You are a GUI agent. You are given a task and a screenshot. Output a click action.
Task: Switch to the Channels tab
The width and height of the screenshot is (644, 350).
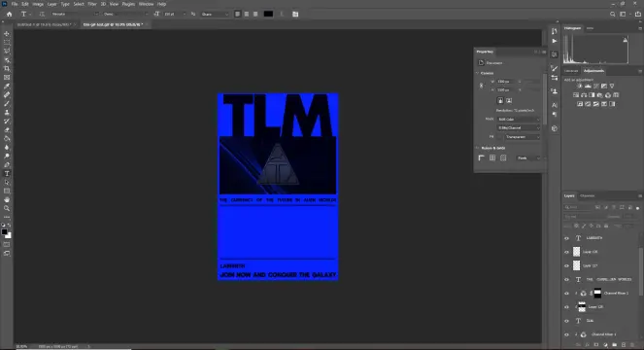(x=588, y=195)
